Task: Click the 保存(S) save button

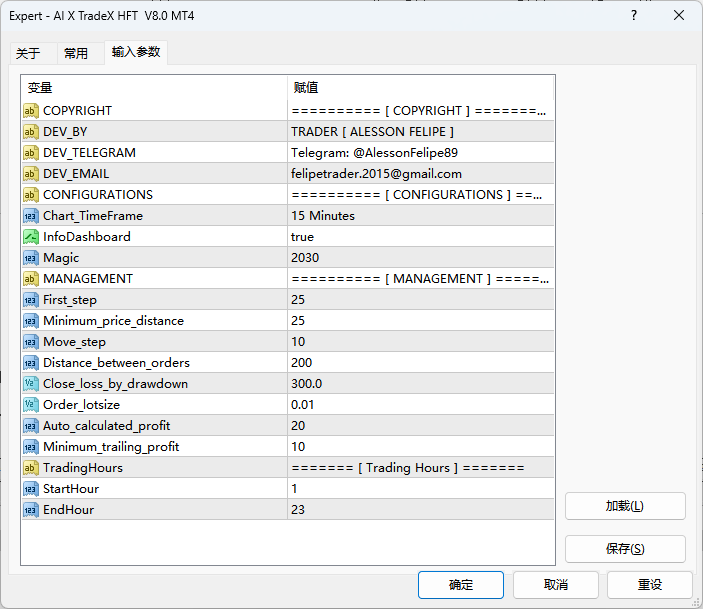Action: click(x=625, y=549)
